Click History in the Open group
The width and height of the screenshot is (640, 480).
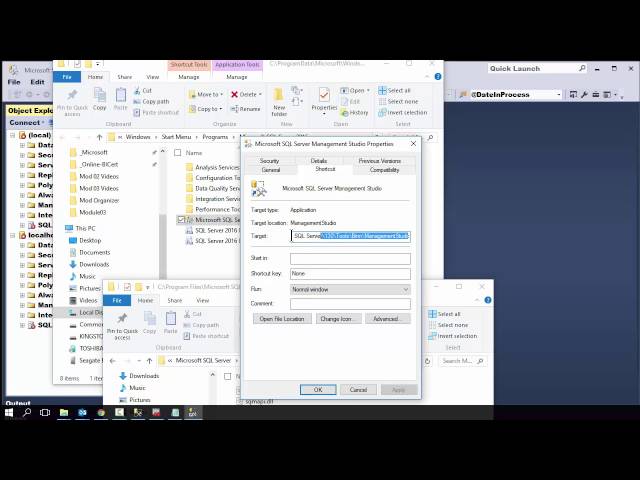point(354,113)
